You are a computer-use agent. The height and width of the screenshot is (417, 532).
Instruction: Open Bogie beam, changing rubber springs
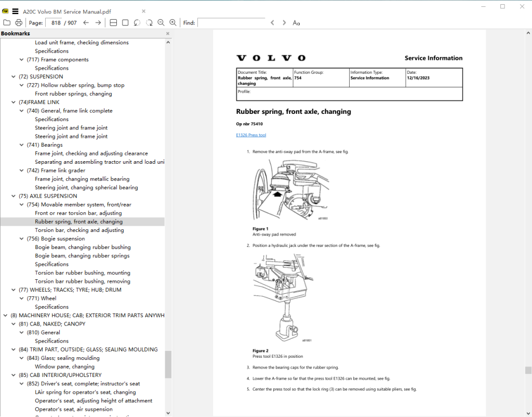click(x=82, y=256)
